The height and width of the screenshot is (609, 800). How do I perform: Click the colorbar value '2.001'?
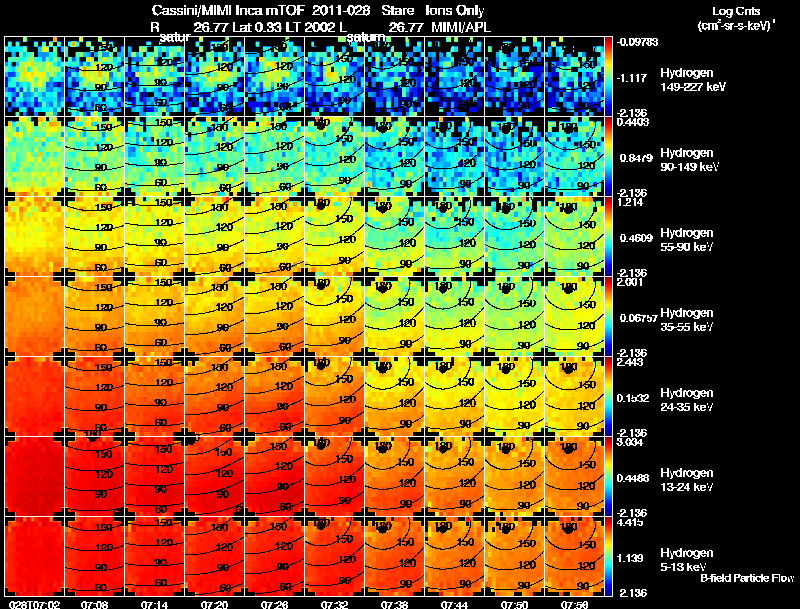pos(630,282)
